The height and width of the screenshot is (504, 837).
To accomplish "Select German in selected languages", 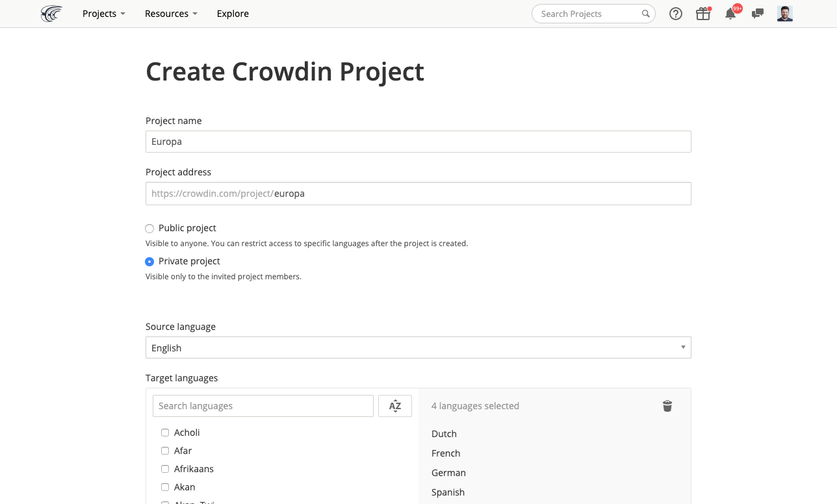I will pos(448,473).
